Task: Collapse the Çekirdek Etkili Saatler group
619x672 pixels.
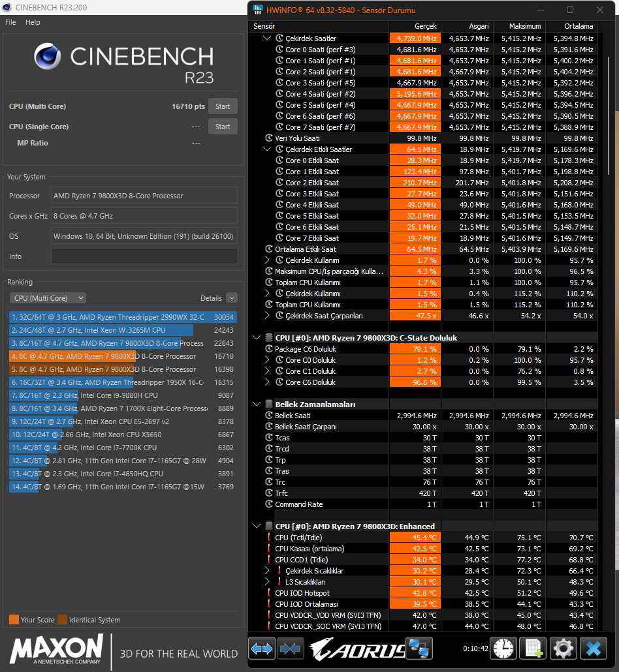Action: pyautogui.click(x=267, y=149)
